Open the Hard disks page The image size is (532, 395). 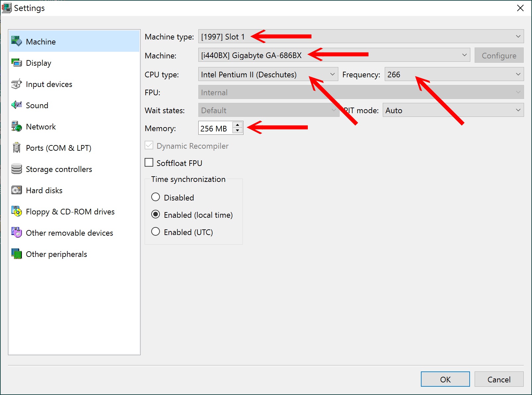point(74,190)
